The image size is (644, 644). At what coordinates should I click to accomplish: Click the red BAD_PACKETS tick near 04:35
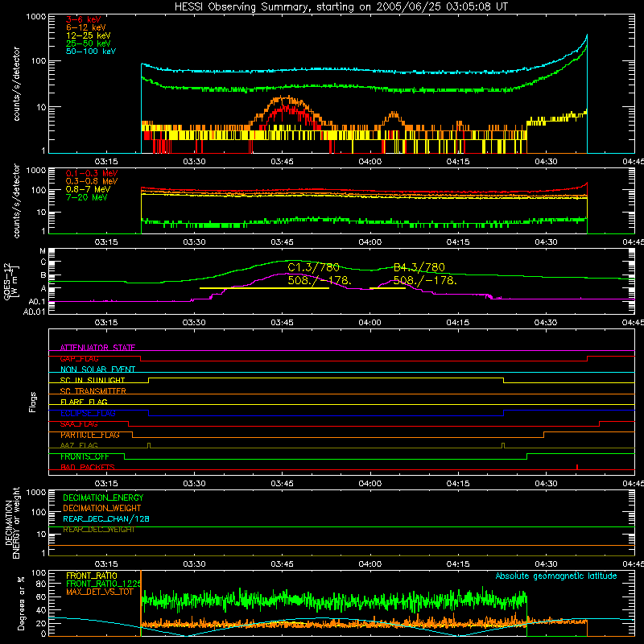[x=577, y=467]
